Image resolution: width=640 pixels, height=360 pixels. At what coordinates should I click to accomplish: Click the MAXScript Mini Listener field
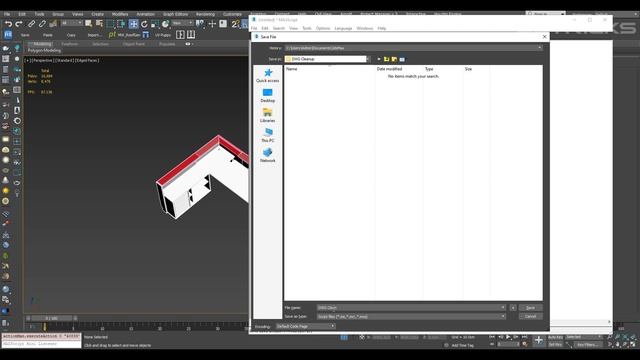41,344
